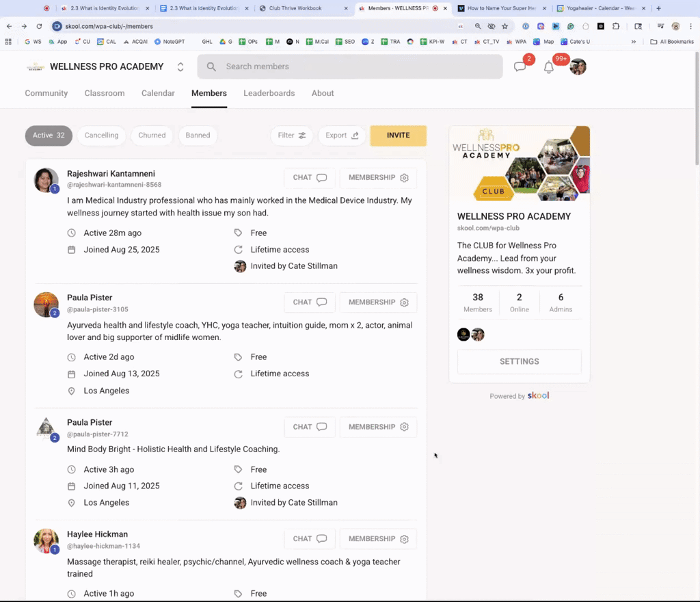
Task: Bookmark this page with the star icon
Action: [505, 27]
